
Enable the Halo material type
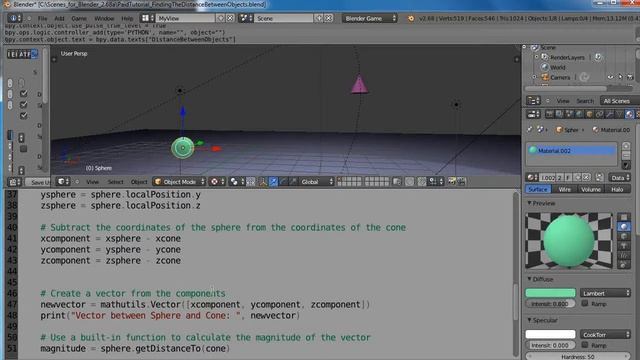tap(617, 189)
